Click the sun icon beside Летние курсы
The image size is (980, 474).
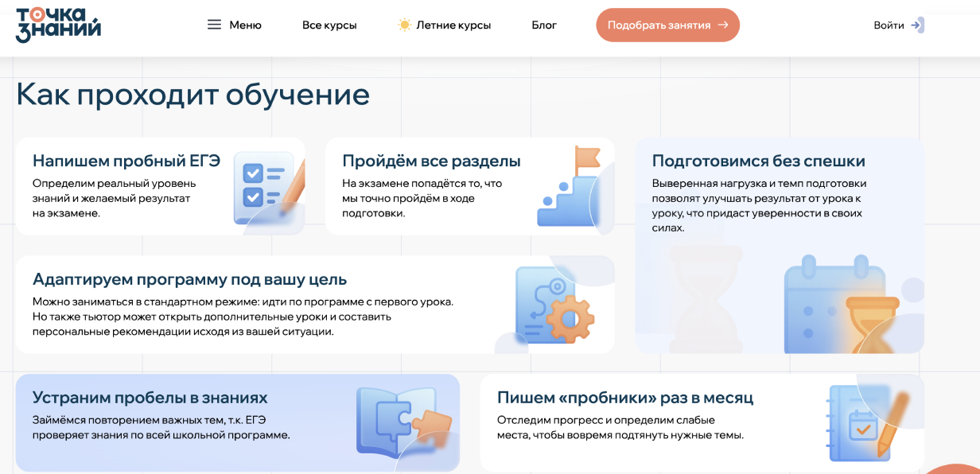[x=405, y=25]
